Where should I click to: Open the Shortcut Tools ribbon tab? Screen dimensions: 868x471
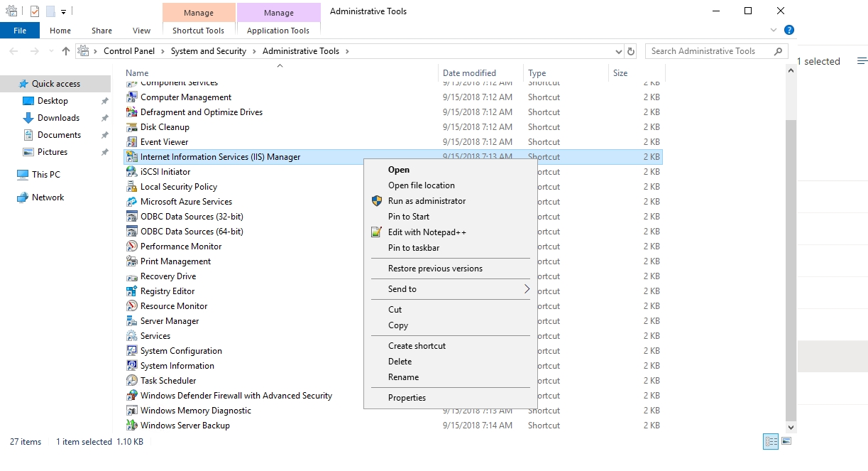click(x=198, y=31)
